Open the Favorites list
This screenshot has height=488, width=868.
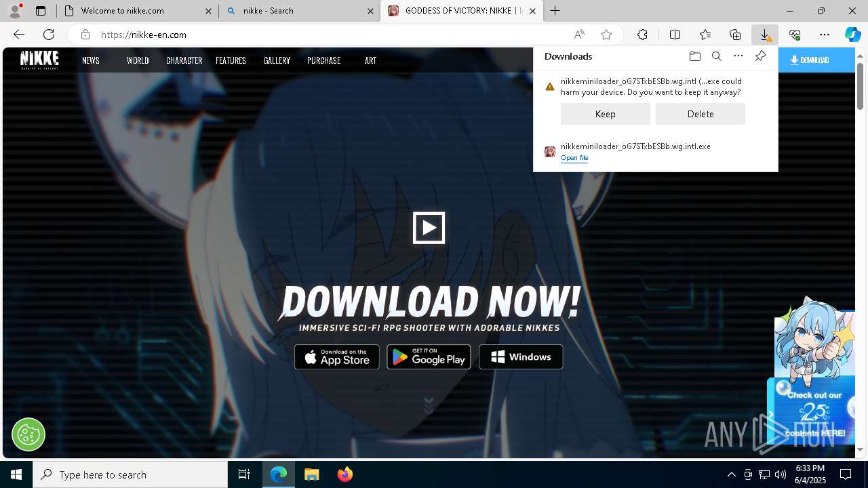click(705, 35)
